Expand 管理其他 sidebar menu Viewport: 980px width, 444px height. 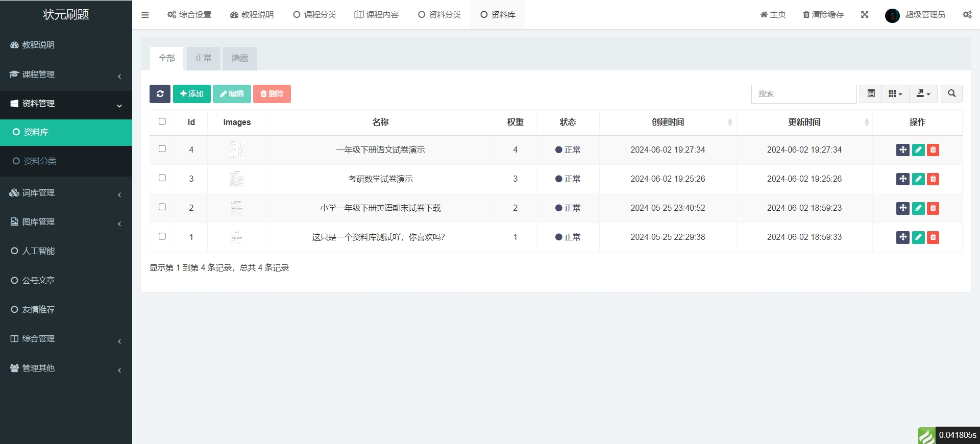point(66,368)
